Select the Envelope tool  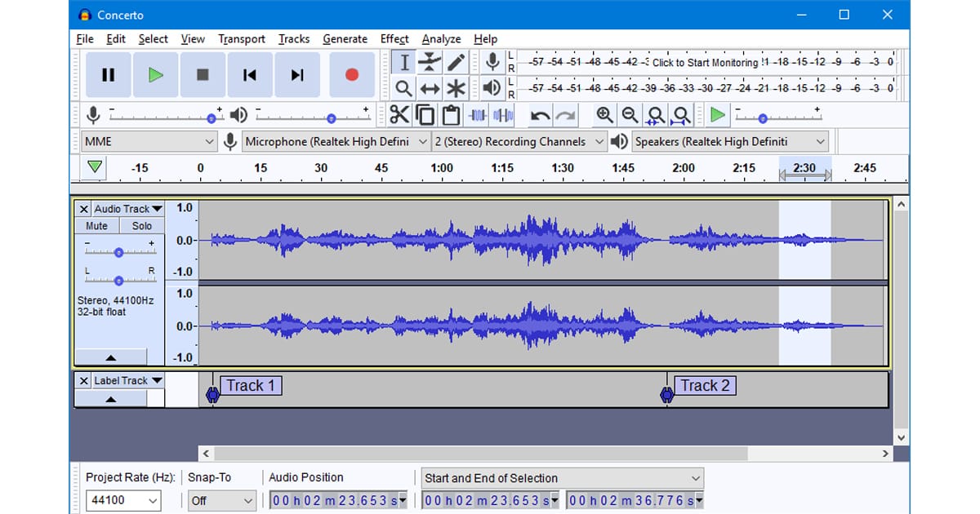tap(430, 63)
